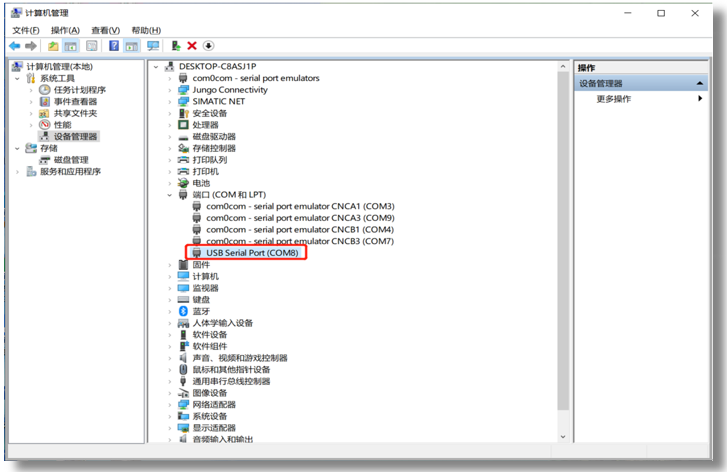Click com0com - serial port emulators category
Image resolution: width=727 pixels, height=472 pixels.
(x=256, y=78)
